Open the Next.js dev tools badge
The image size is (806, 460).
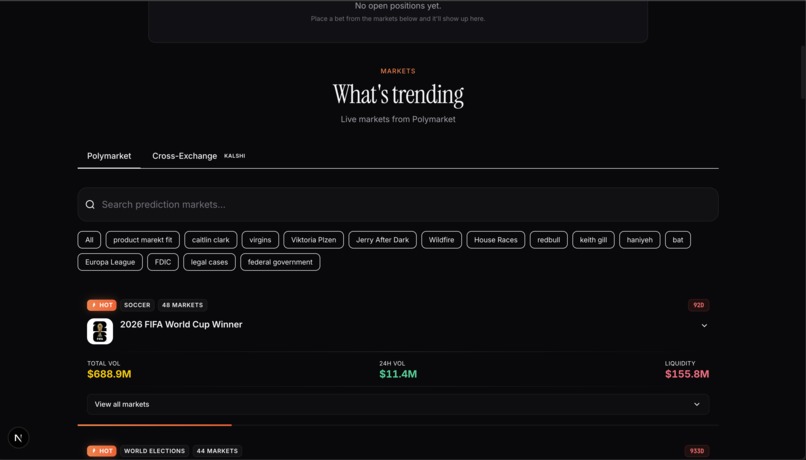pyautogui.click(x=19, y=438)
